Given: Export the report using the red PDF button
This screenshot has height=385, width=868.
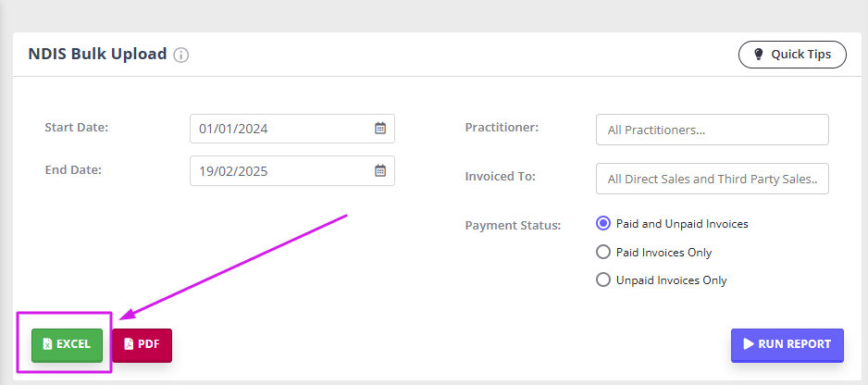Looking at the screenshot, I should tap(143, 345).
